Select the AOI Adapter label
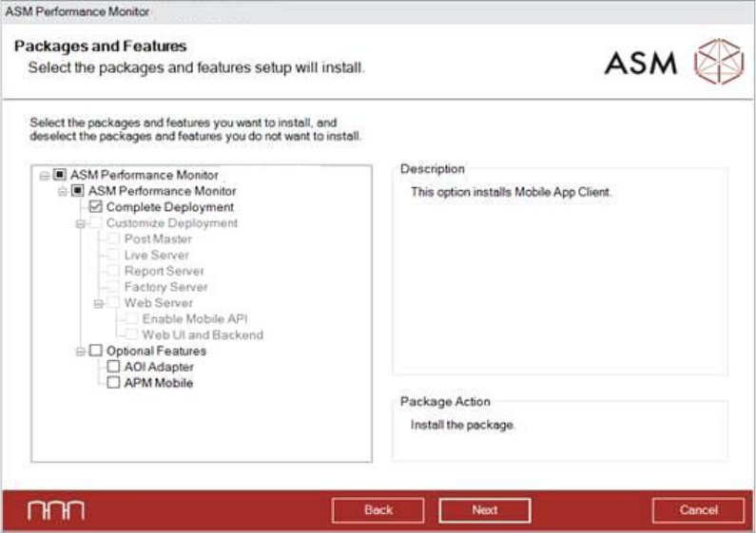Screen dimensions: 756x533 (x=159, y=367)
